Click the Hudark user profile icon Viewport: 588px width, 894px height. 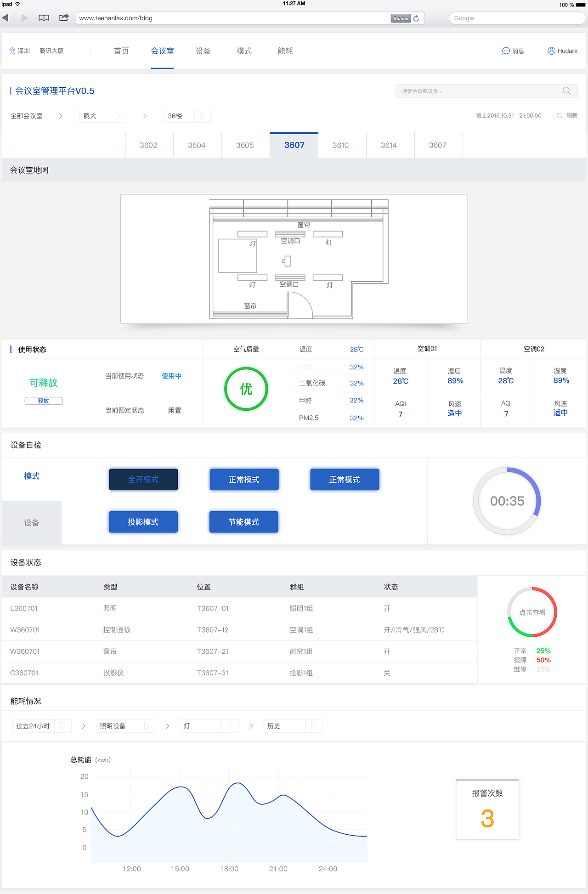point(551,51)
